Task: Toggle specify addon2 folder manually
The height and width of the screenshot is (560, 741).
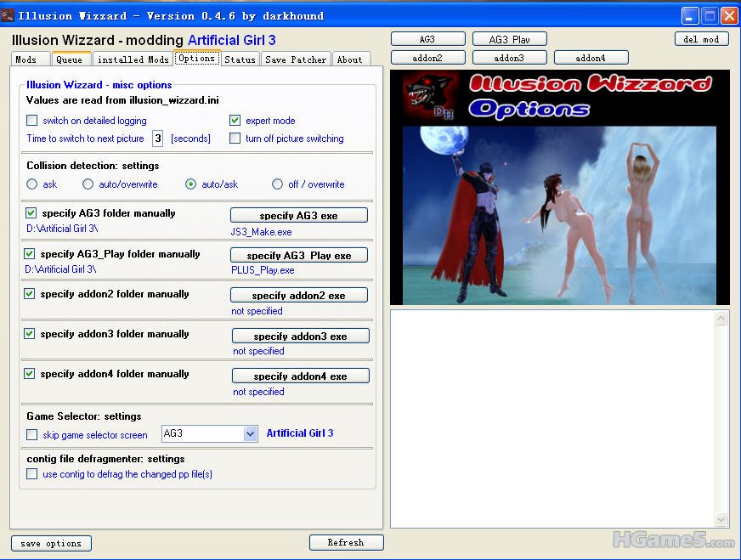Action: pyautogui.click(x=29, y=294)
